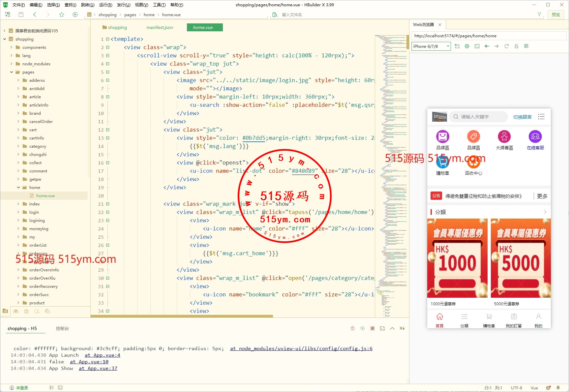
Task: Toggle fold marker on code line 21
Action: [x=108, y=204]
